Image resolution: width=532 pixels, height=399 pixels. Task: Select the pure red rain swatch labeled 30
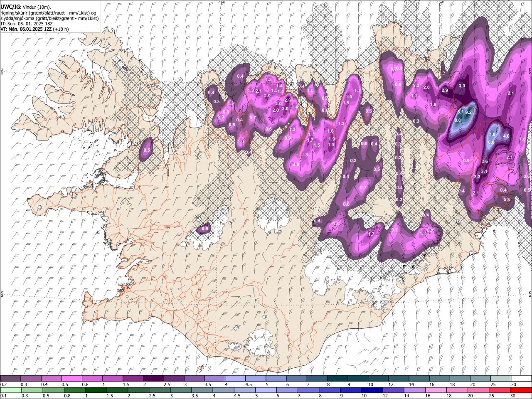pyautogui.click(x=520, y=390)
